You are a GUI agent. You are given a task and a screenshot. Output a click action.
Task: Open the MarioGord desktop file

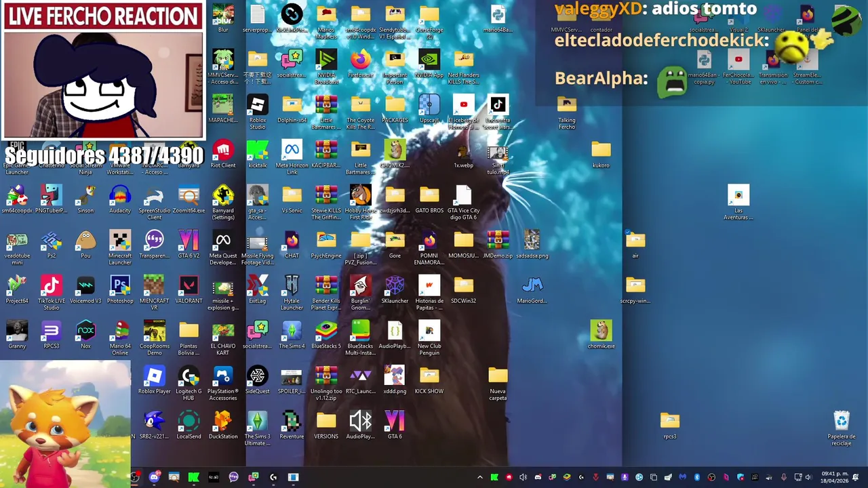tap(532, 289)
